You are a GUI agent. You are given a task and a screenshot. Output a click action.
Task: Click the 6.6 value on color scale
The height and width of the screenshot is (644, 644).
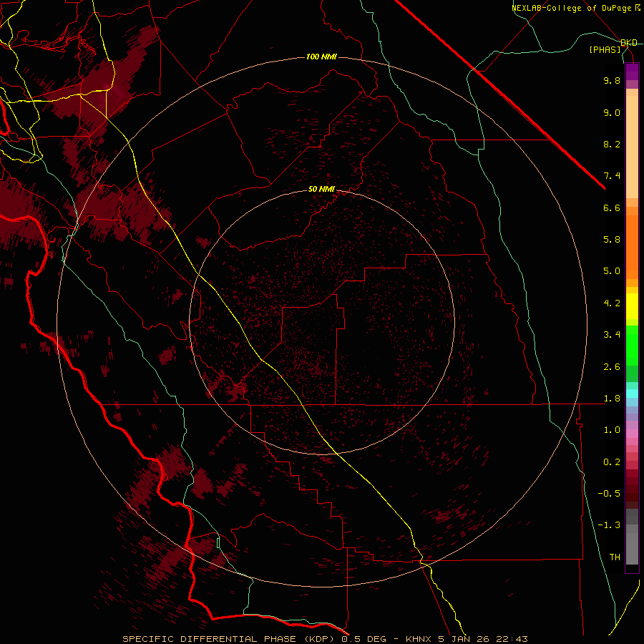[x=612, y=208]
